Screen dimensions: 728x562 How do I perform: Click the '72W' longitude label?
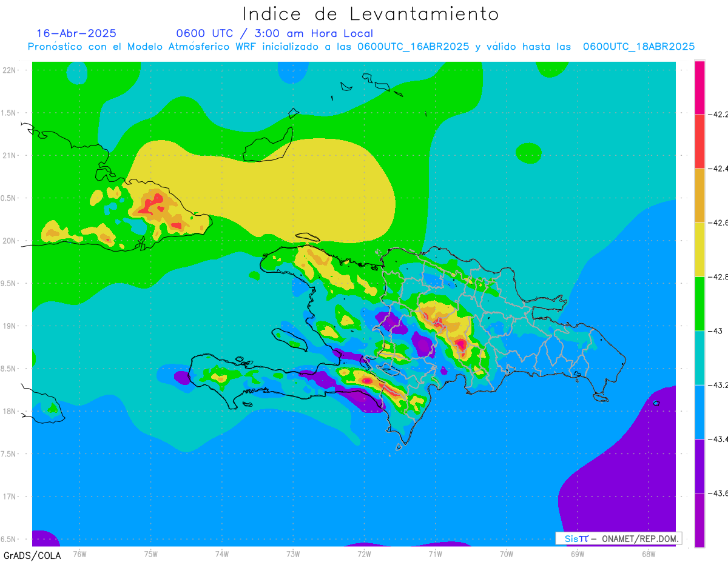364,554
